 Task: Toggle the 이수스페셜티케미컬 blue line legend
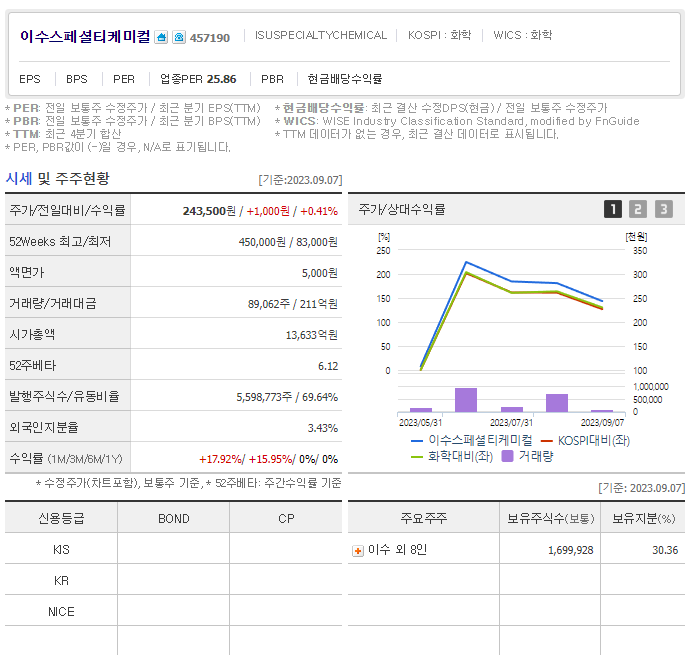[472, 440]
